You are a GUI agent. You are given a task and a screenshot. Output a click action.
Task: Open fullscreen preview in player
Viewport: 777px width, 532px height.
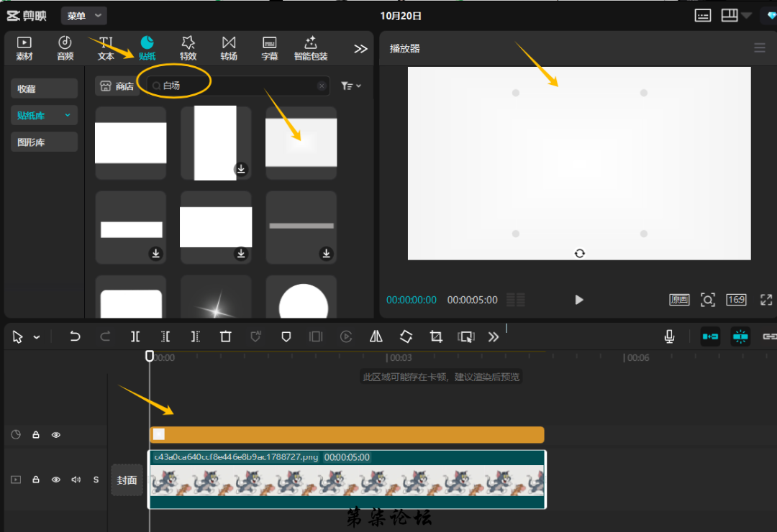(x=766, y=300)
